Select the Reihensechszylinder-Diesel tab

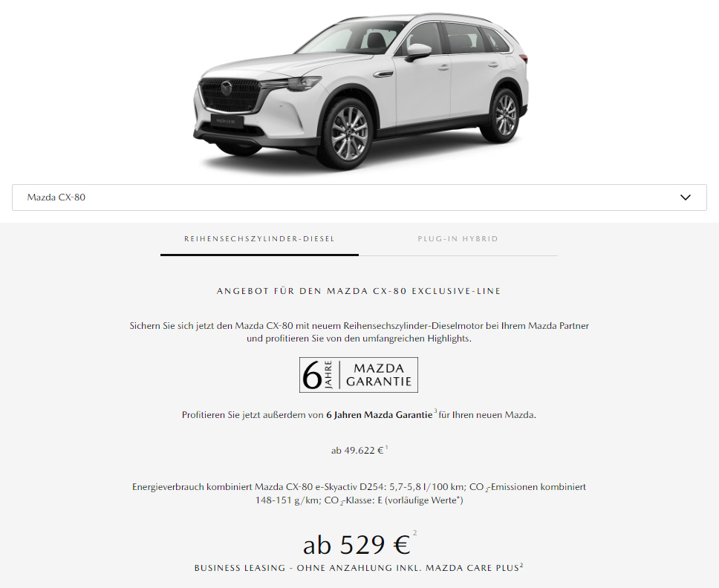259,239
